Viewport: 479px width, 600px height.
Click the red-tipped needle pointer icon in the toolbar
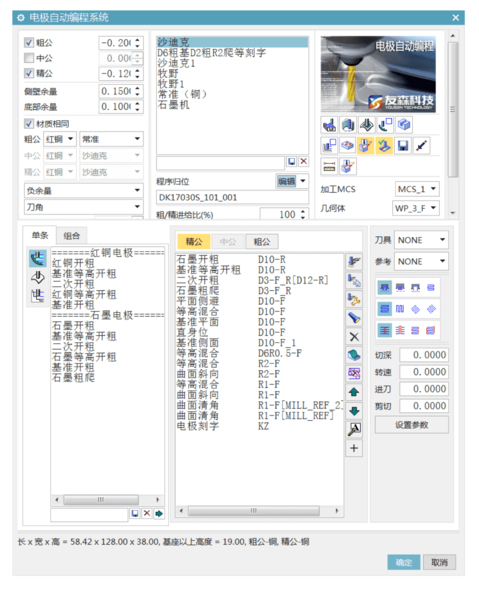pyautogui.click(x=421, y=145)
